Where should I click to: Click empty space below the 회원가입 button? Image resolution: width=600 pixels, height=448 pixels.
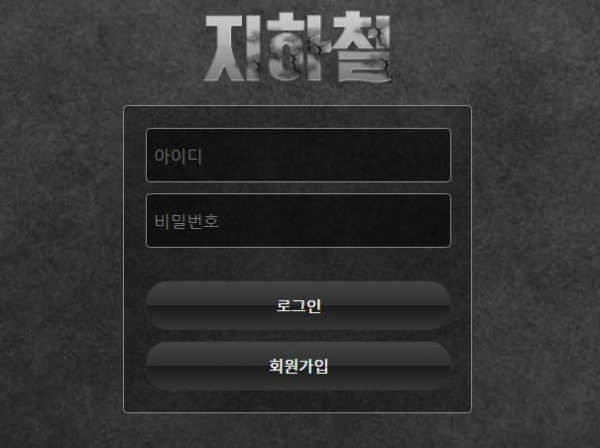coord(298,401)
